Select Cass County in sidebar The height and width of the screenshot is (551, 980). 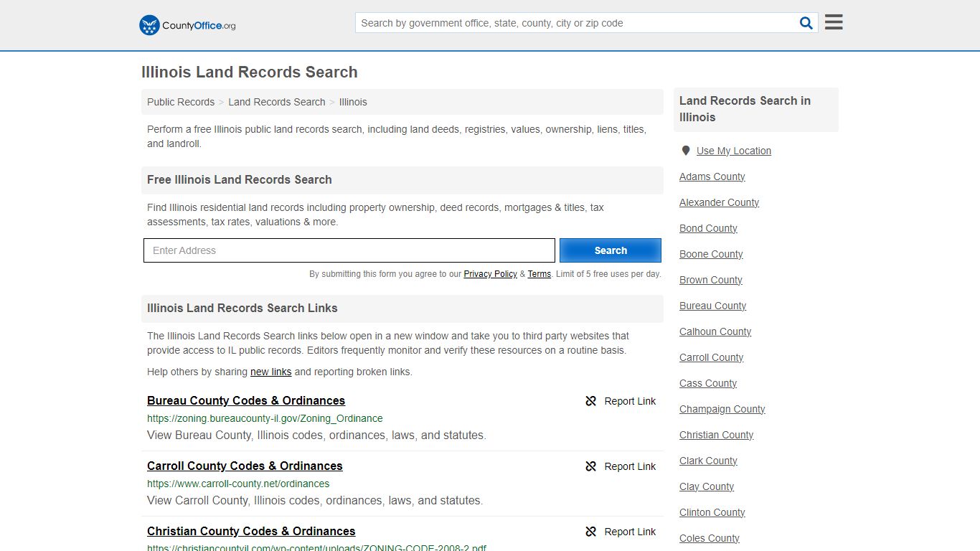pyautogui.click(x=708, y=383)
